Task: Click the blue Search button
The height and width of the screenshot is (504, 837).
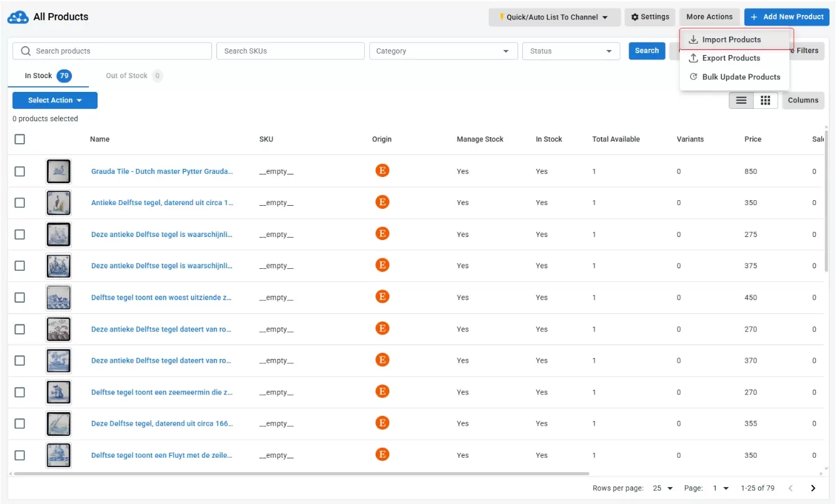Action: [x=647, y=51]
